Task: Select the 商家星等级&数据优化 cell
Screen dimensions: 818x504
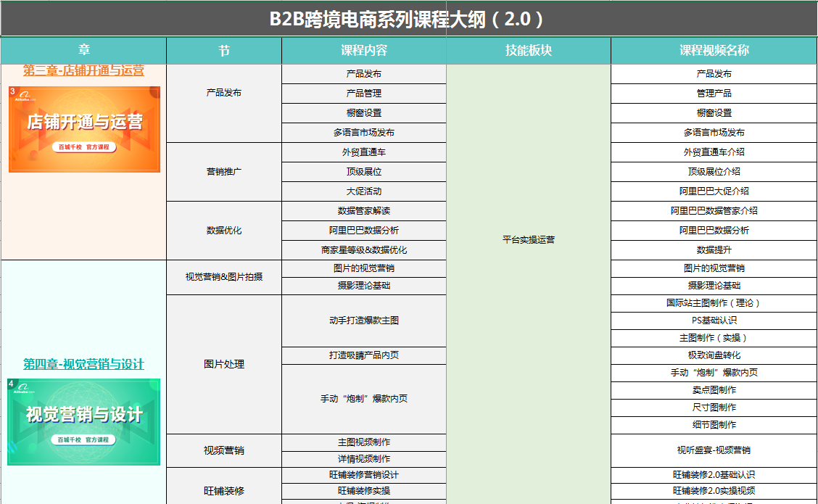Action: click(364, 250)
